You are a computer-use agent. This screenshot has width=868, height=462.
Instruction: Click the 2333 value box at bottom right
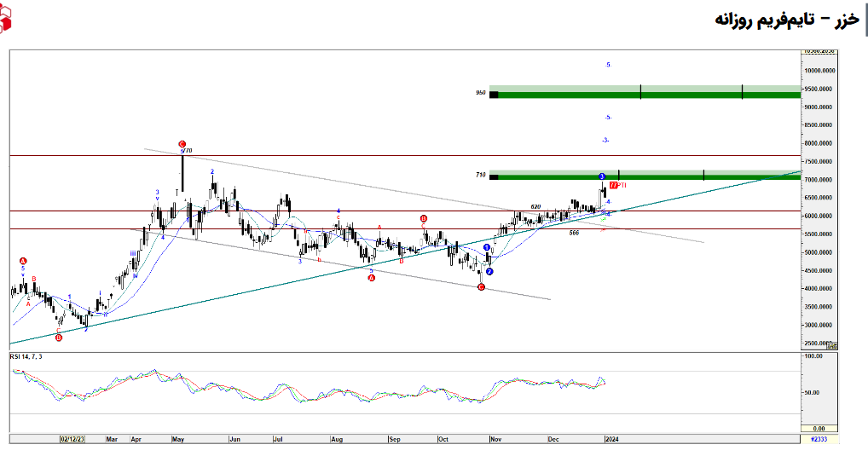[x=819, y=439]
